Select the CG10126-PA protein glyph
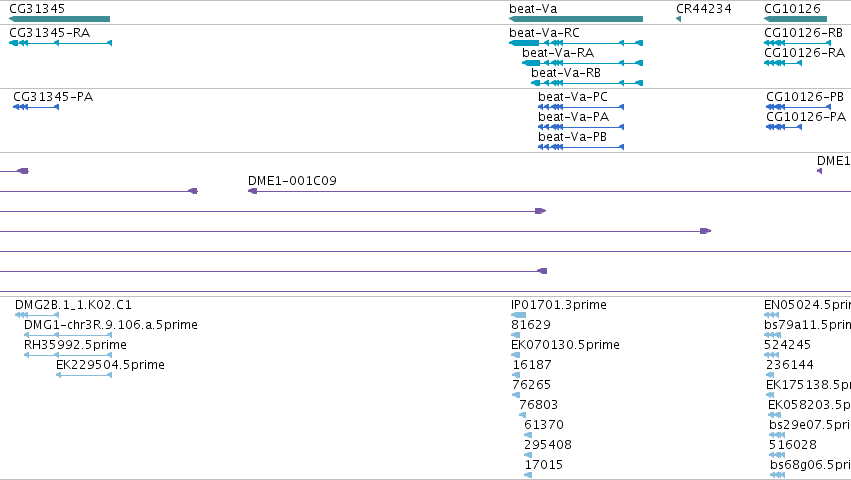Image resolution: width=851 pixels, height=480 pixels. click(784, 127)
